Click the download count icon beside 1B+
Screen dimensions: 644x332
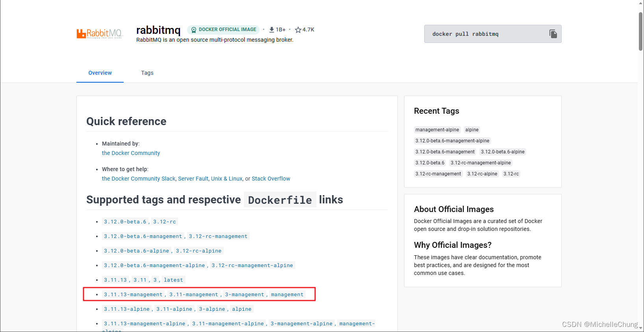pyautogui.click(x=272, y=30)
